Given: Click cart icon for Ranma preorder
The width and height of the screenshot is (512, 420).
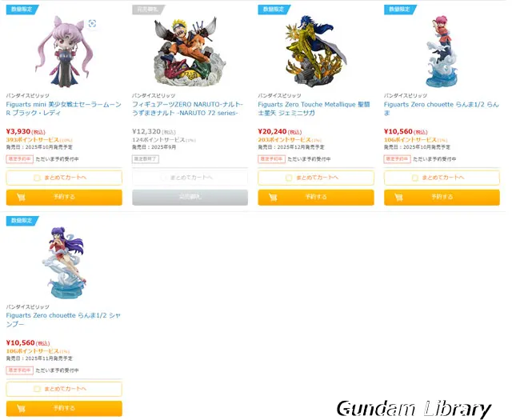Looking at the screenshot, I should [x=398, y=198].
